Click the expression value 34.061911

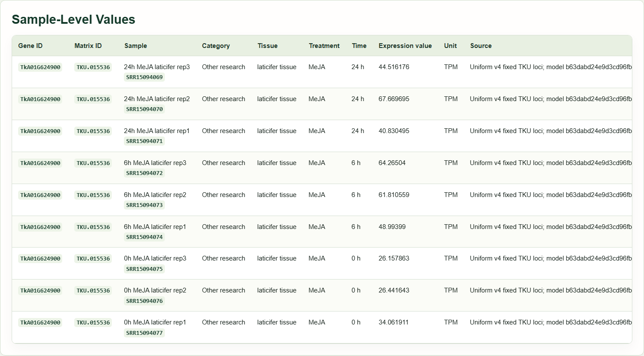[394, 322]
